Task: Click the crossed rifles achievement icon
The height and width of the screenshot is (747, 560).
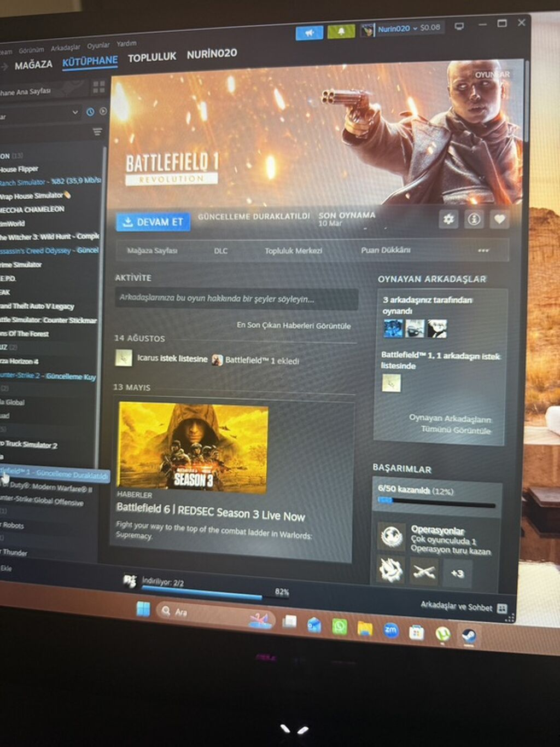Action: pos(424,572)
